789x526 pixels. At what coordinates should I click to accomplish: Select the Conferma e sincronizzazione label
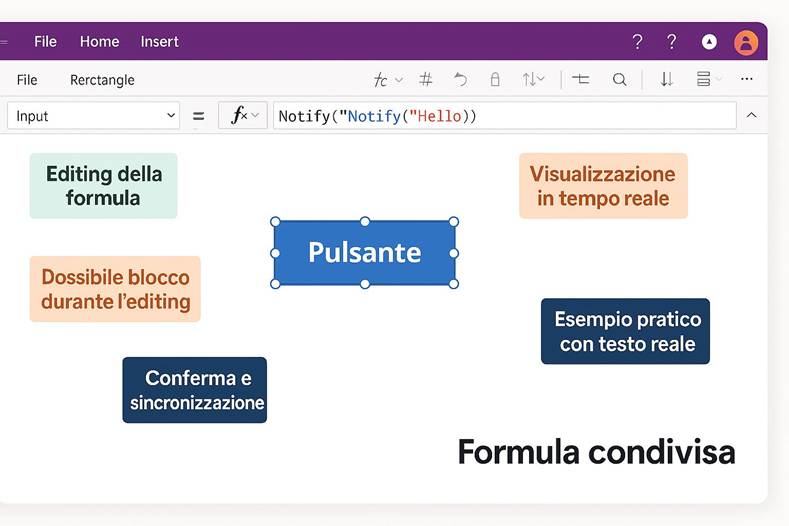[195, 390]
